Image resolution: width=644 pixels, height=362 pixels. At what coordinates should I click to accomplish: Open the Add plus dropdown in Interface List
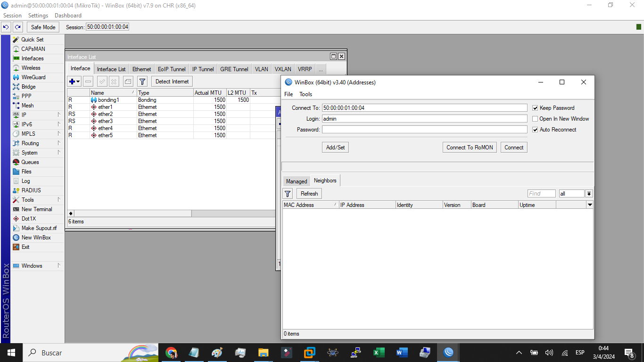pyautogui.click(x=74, y=82)
